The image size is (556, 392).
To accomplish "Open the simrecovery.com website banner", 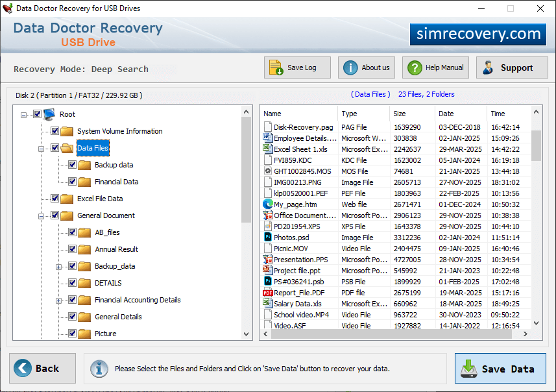I will (478, 34).
